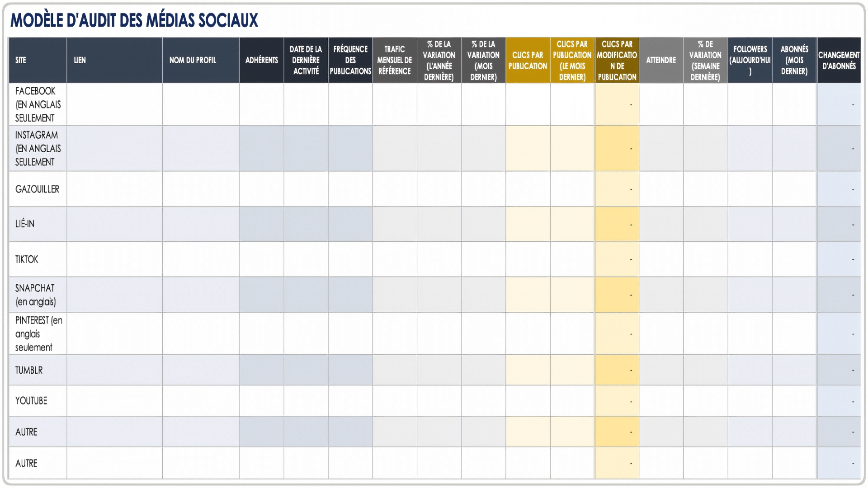Click NOM DU PROFIL cell in INSTAGRAM row
The height and width of the screenshot is (488, 868).
(x=201, y=149)
